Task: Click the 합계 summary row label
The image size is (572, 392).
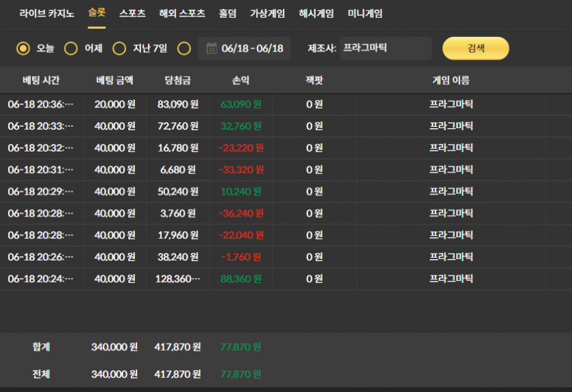Action: coord(41,347)
